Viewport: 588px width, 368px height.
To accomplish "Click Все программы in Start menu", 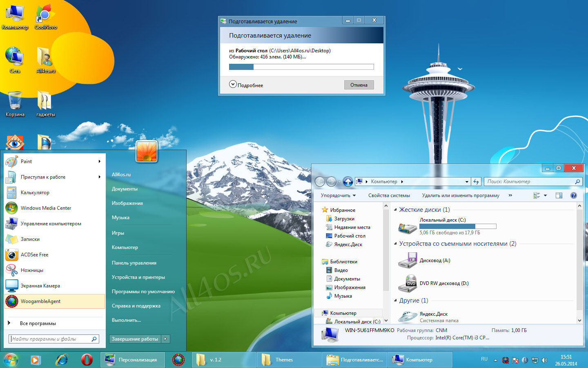I will [x=38, y=323].
